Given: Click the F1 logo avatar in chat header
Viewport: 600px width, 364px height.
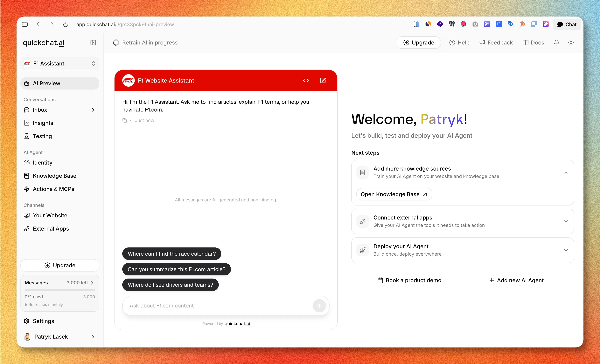Looking at the screenshot, I should tap(128, 81).
